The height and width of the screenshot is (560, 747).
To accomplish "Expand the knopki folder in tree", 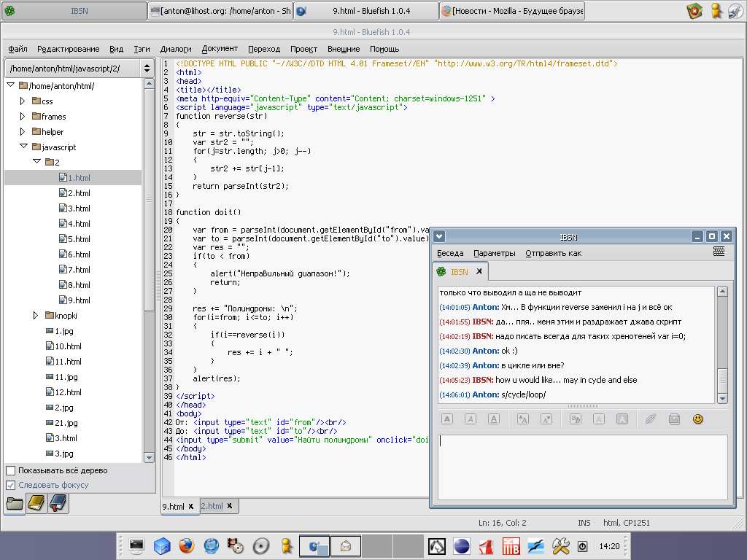I will [36, 315].
